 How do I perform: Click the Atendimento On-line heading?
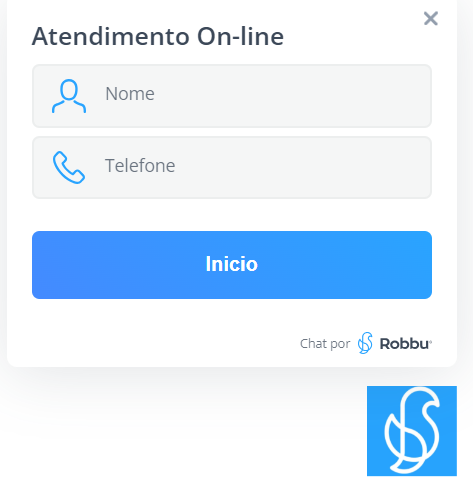tap(158, 36)
